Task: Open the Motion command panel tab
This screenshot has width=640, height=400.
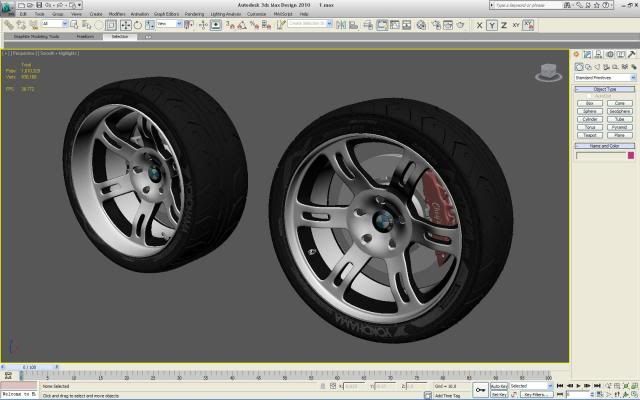Action: (610, 54)
